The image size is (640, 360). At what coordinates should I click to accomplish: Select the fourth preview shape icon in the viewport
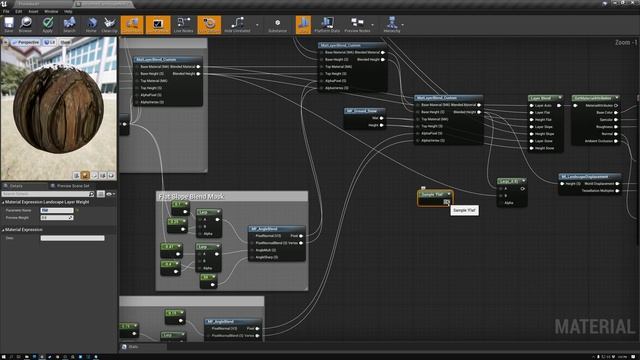103,175
